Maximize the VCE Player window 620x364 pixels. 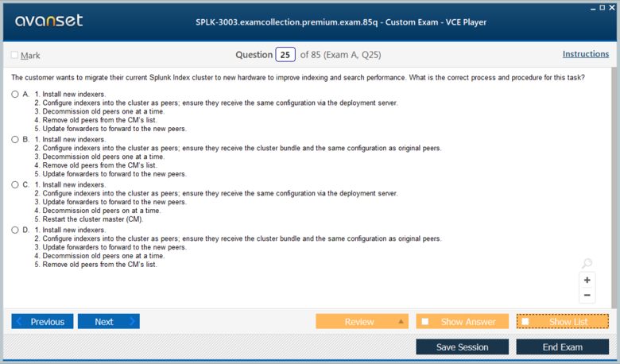602,7
